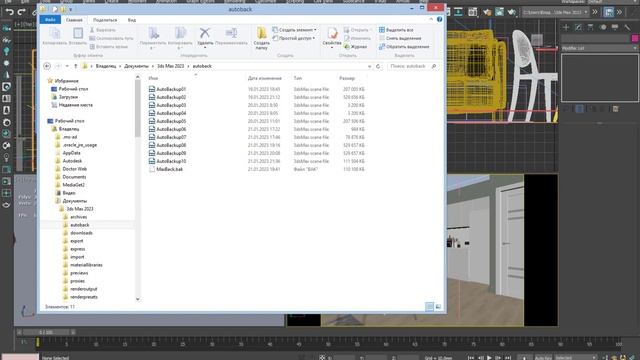This screenshot has width=640, height=360.
Task: Click Configure modifier sets icon
Action: tap(616, 109)
